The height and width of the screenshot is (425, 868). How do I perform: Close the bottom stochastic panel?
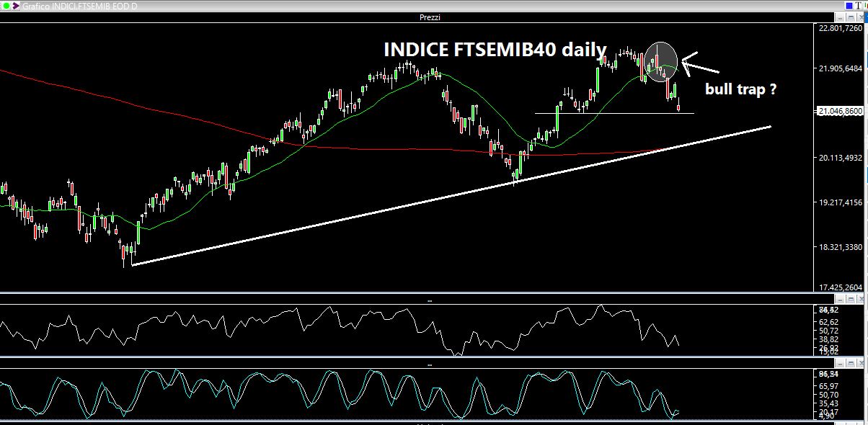pos(862,364)
